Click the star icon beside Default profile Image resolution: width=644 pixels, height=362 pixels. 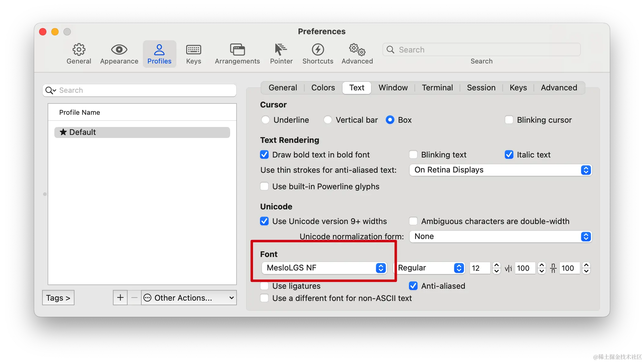coord(63,132)
